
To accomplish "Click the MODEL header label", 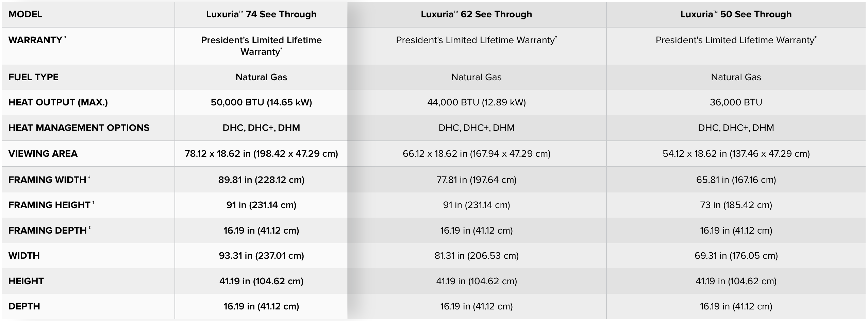I will tap(25, 14).
